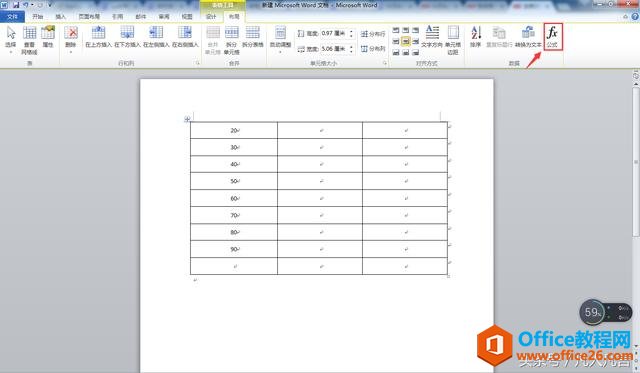Open Cell Margins settings

(453, 40)
